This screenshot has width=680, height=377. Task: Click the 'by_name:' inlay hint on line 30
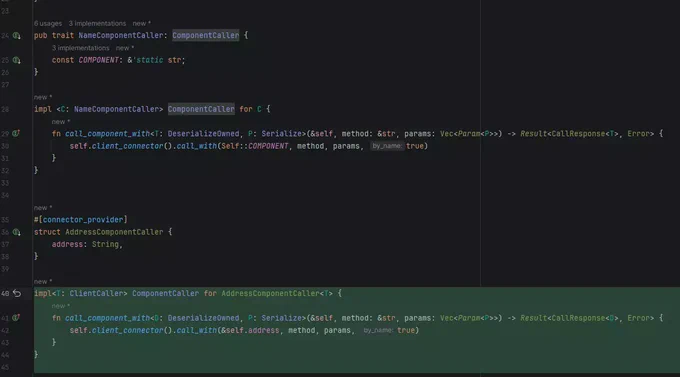(387, 146)
